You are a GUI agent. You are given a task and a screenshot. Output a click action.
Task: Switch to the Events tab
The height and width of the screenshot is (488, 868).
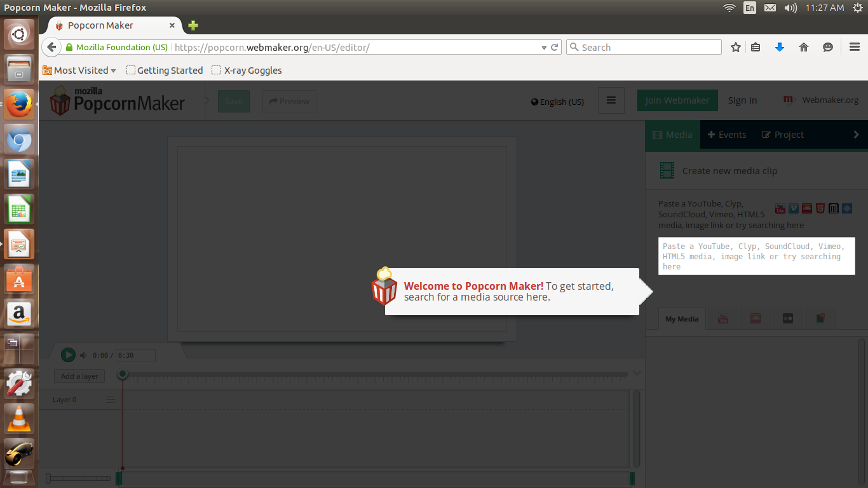[x=727, y=135]
